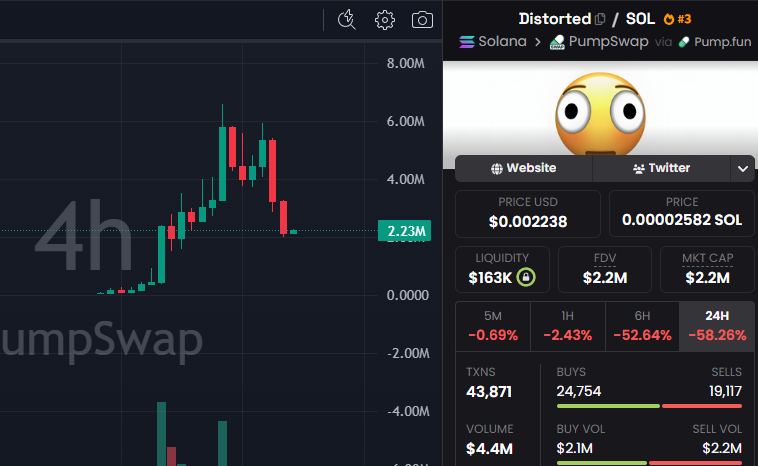Click the green buys ratio bar

coord(608,406)
